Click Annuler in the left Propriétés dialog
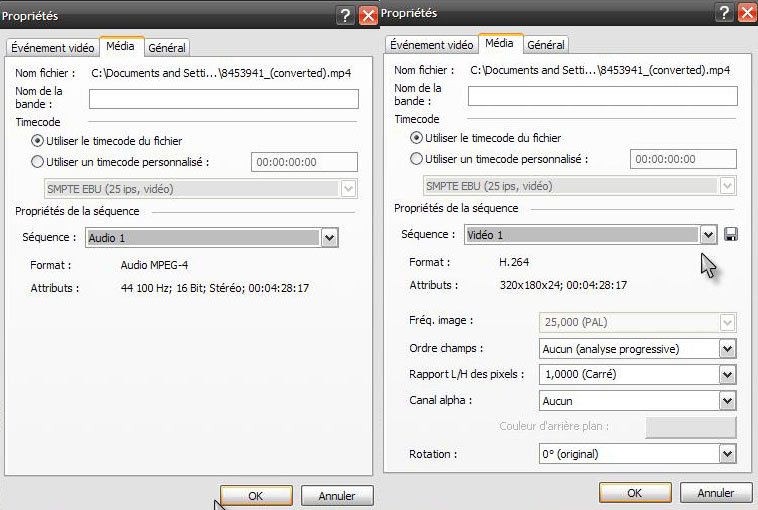 click(x=337, y=496)
